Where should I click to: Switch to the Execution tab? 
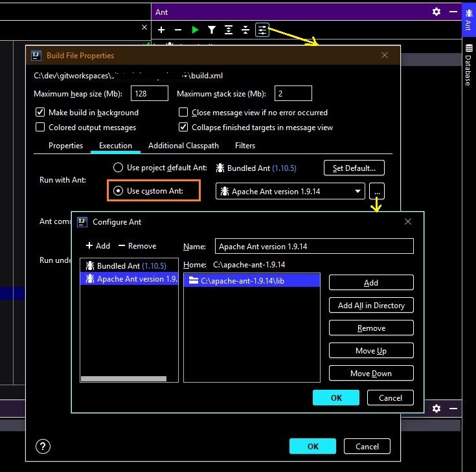pyautogui.click(x=115, y=146)
